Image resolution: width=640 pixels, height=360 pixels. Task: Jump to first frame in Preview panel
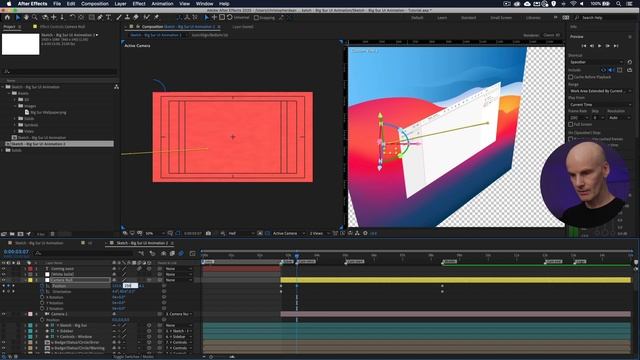click(584, 46)
